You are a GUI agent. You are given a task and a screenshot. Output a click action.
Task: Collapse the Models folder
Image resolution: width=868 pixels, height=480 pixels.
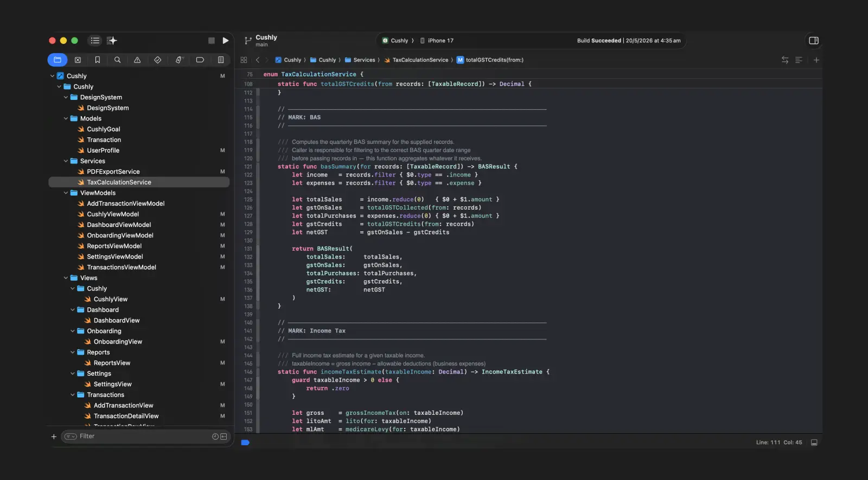[x=66, y=119]
